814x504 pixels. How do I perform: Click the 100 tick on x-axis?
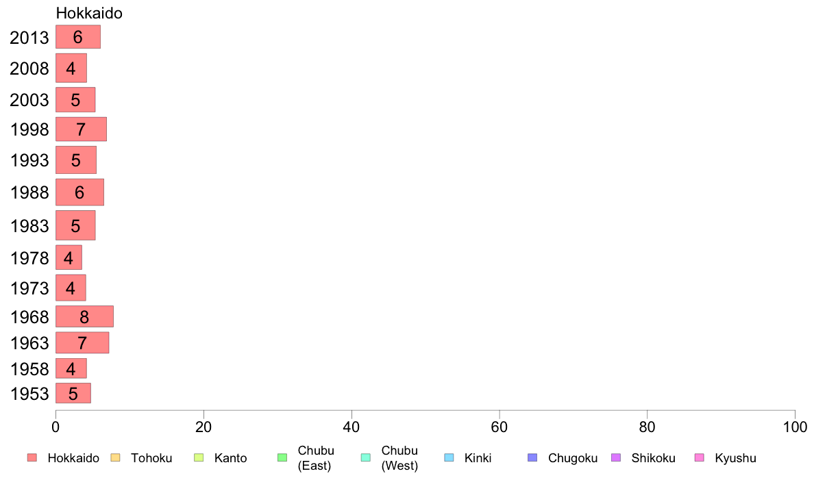tap(795, 427)
